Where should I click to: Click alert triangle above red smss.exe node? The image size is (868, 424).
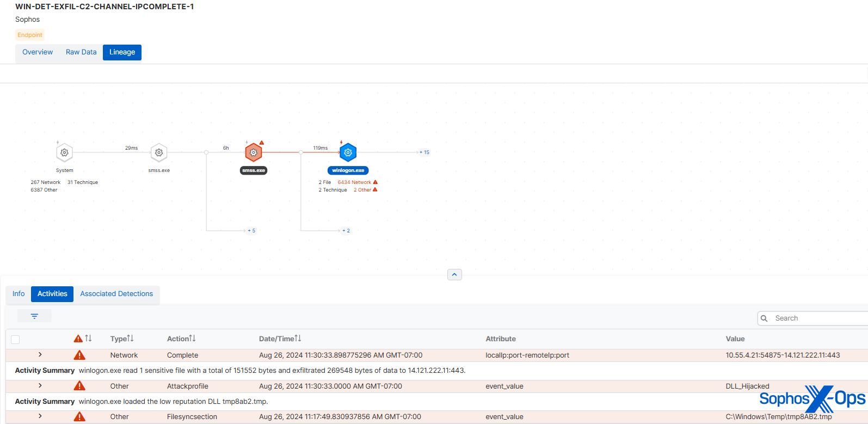point(262,143)
